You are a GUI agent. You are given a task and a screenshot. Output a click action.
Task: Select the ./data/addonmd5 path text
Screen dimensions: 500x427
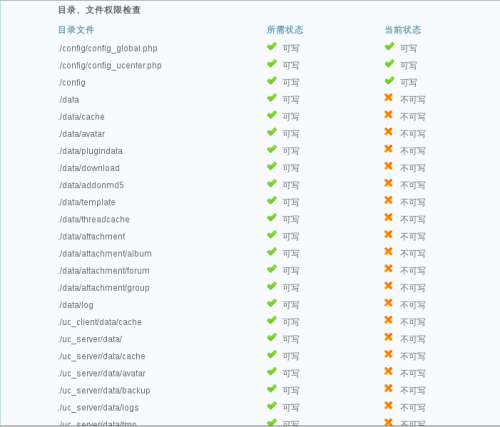(x=91, y=185)
